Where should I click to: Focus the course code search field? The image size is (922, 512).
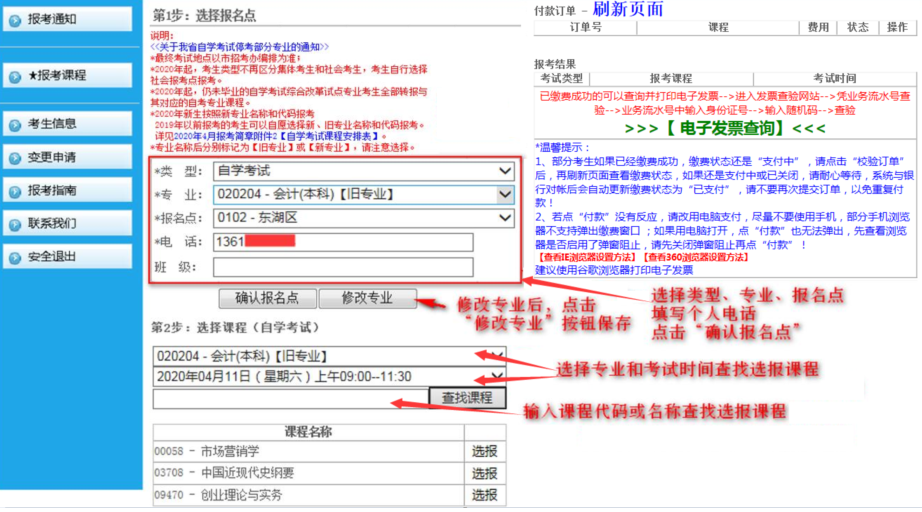click(290, 399)
